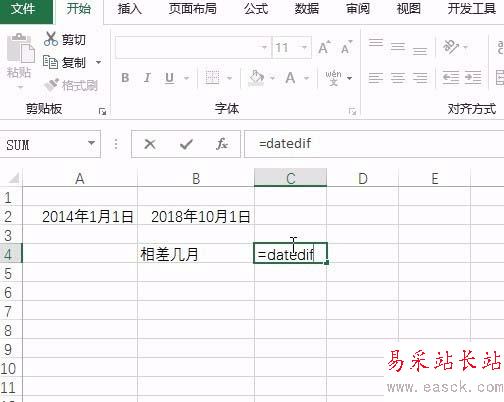504x402 pixels.
Task: Open the phonetic guide dropdown arrow
Action: click(349, 78)
